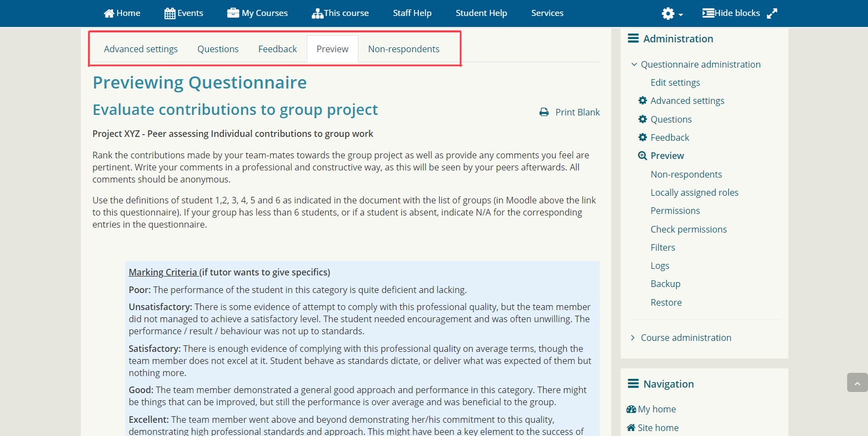Screen dimensions: 868x436
Task: Click the This course sitemap icon
Action: point(317,13)
